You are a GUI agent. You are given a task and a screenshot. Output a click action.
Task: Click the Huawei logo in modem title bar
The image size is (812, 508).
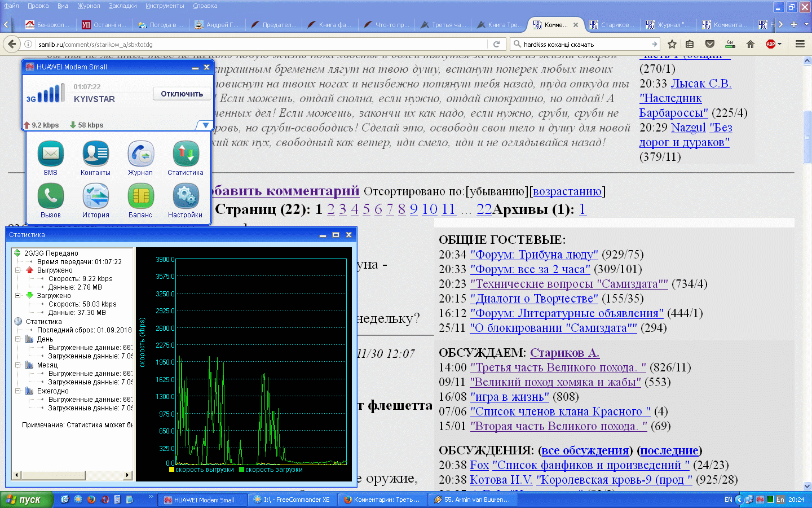[x=30, y=67]
